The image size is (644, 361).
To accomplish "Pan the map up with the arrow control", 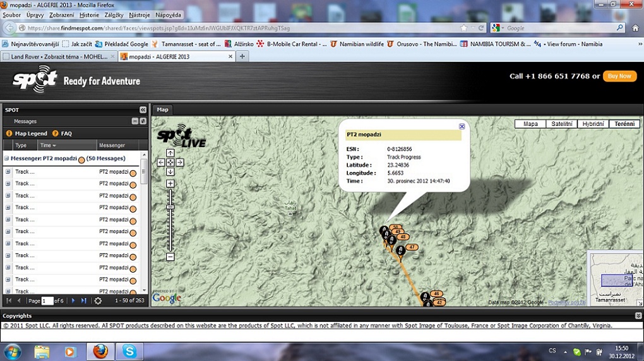I will click(x=170, y=153).
